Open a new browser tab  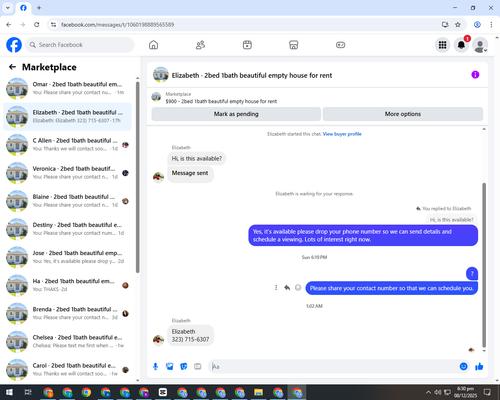(39, 8)
